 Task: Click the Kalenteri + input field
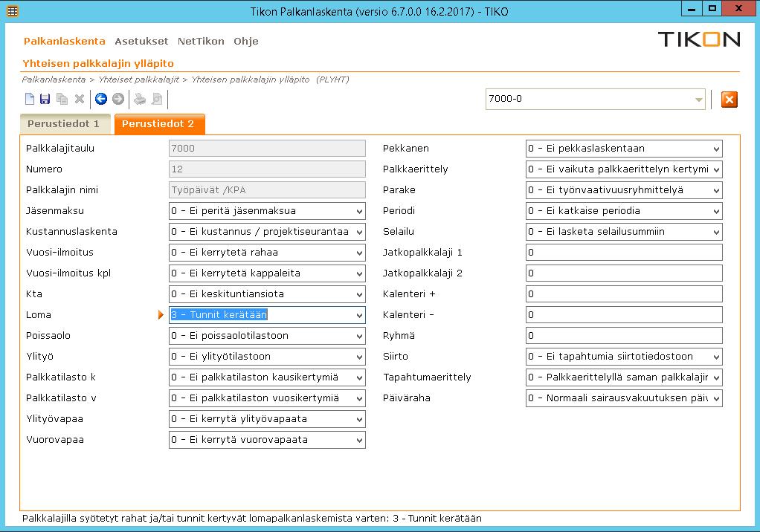(x=624, y=294)
